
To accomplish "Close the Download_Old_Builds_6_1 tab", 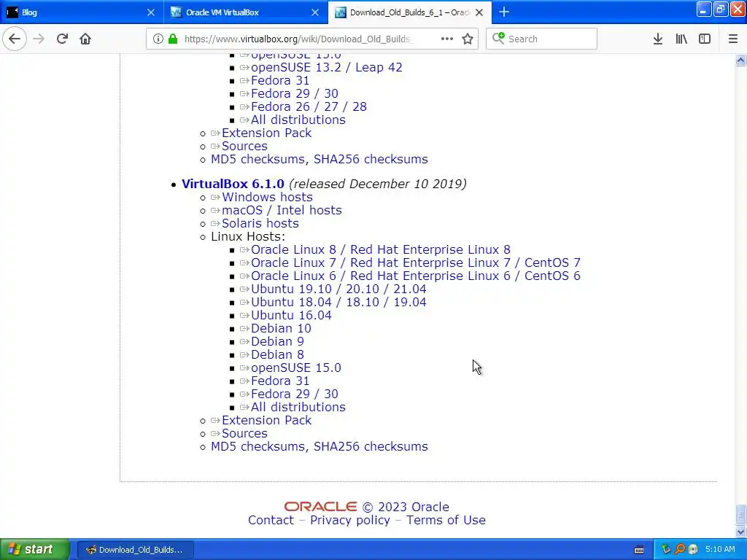I will point(479,12).
